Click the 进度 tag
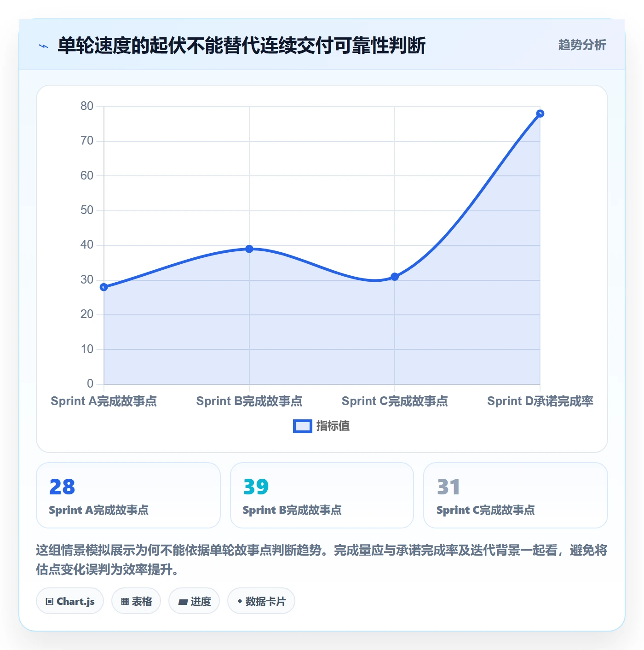The height and width of the screenshot is (650, 644). point(194,601)
